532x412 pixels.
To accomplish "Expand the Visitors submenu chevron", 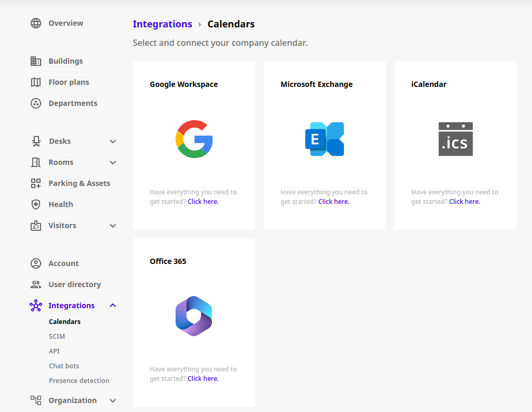I will [x=113, y=225].
